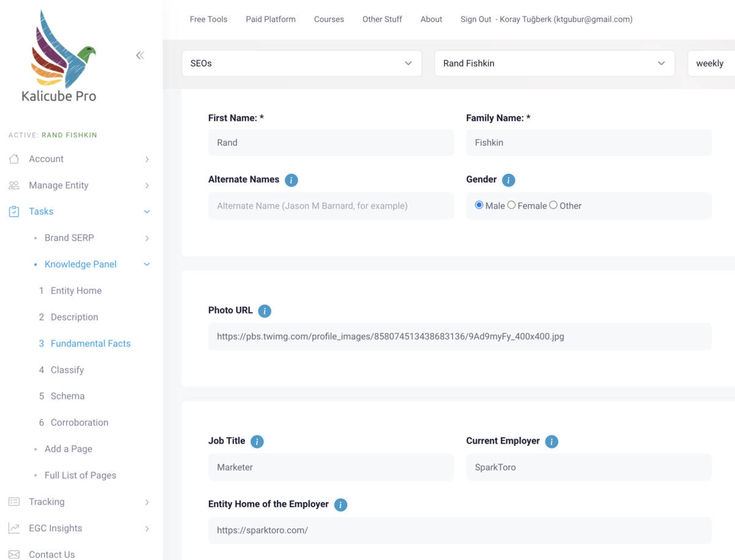735x560 pixels.
Task: Go to Schema step
Action: point(67,396)
